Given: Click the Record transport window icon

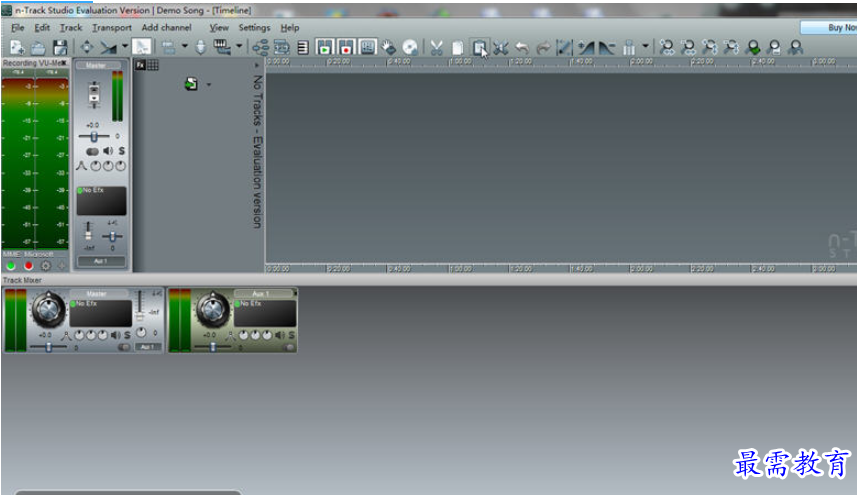Looking at the screenshot, I should pyautogui.click(x=345, y=48).
